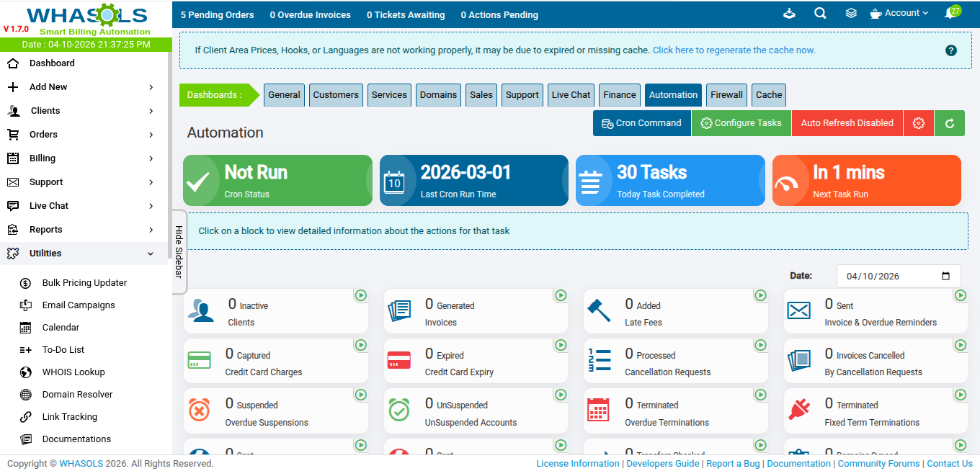Screen dimensions: 980x471
Task: Click the download tray icon in top bar
Action: (x=789, y=13)
